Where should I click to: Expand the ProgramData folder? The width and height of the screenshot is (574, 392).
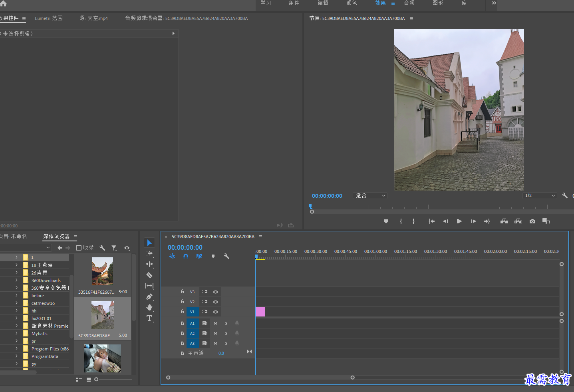click(x=16, y=356)
